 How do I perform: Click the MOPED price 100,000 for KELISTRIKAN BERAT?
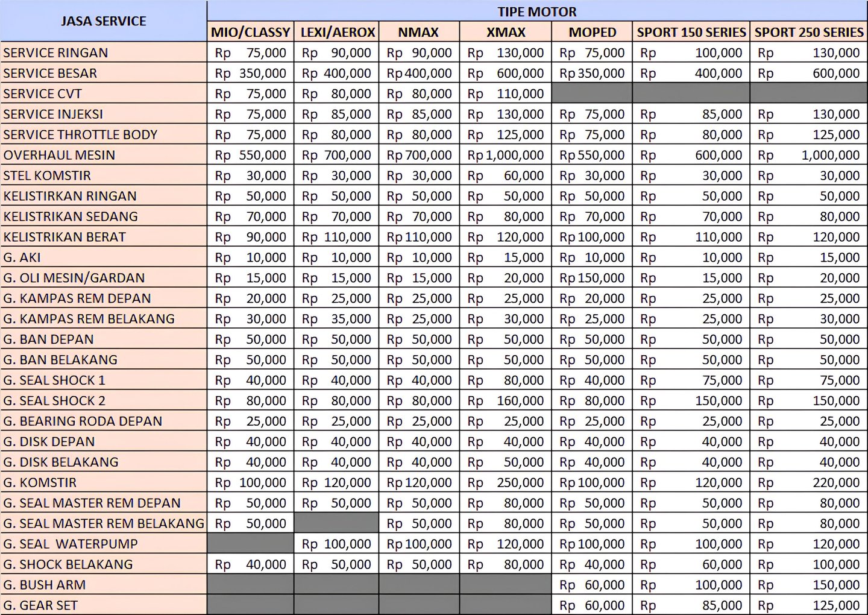click(593, 237)
